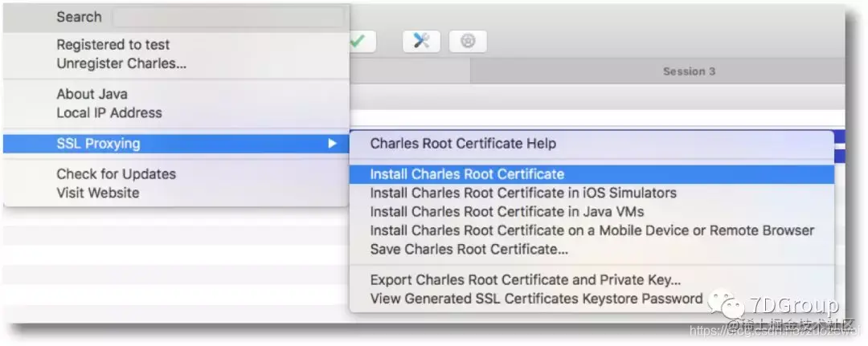Click the Help menu search field

228,17
